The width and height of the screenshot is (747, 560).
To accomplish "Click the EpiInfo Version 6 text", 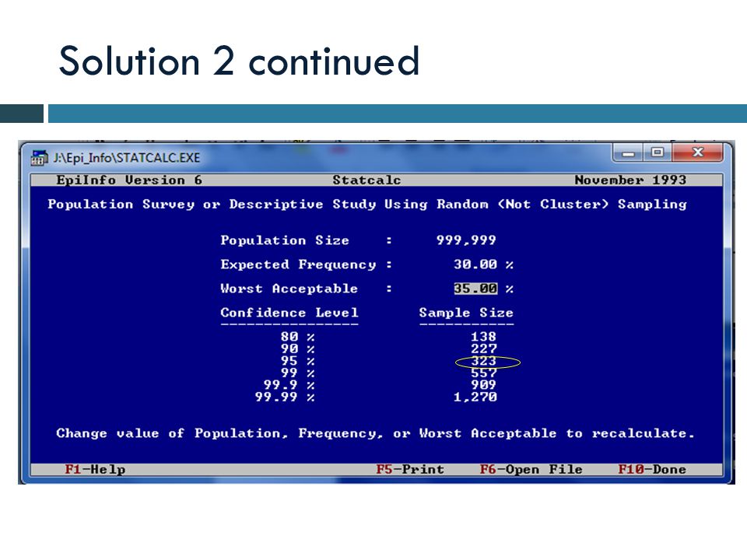I will (129, 180).
